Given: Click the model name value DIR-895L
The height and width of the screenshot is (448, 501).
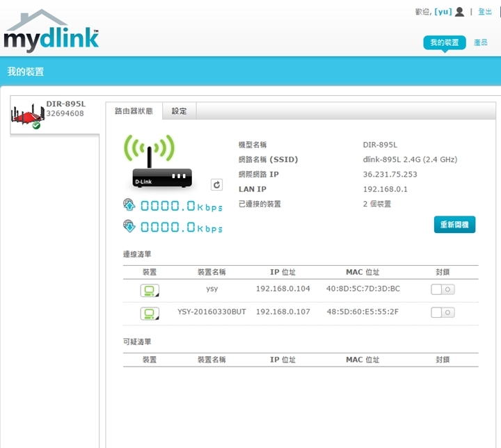Looking at the screenshot, I should [380, 145].
